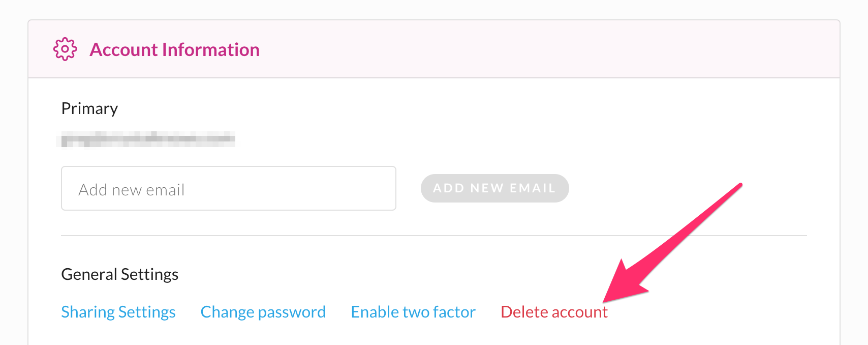Screen dimensions: 868x345
Task: Select the Account Information heading
Action: 174,49
